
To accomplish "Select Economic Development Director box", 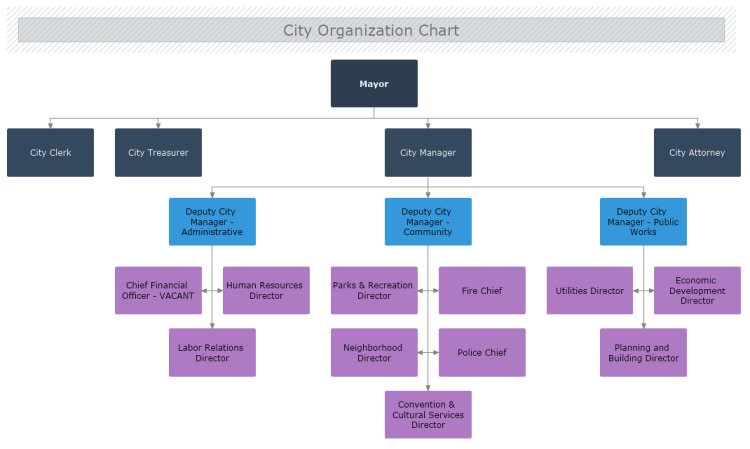I will pos(697,290).
